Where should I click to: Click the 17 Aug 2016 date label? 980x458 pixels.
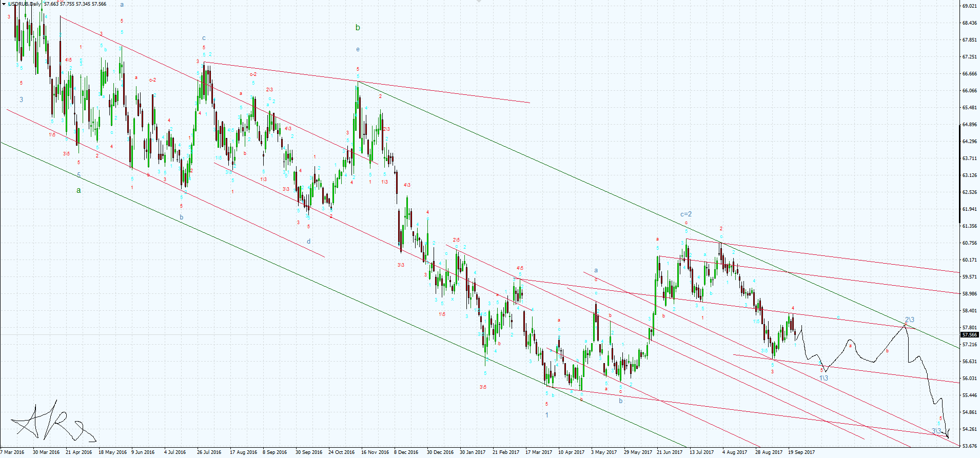(244, 452)
